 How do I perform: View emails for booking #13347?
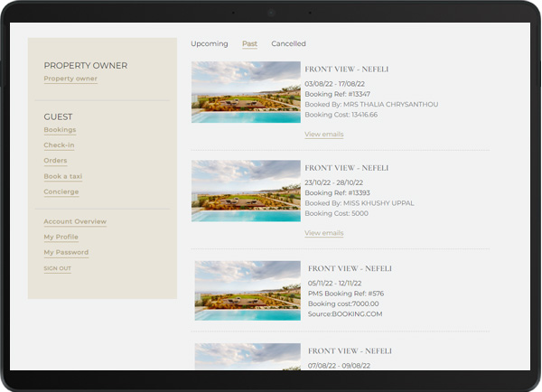click(324, 134)
